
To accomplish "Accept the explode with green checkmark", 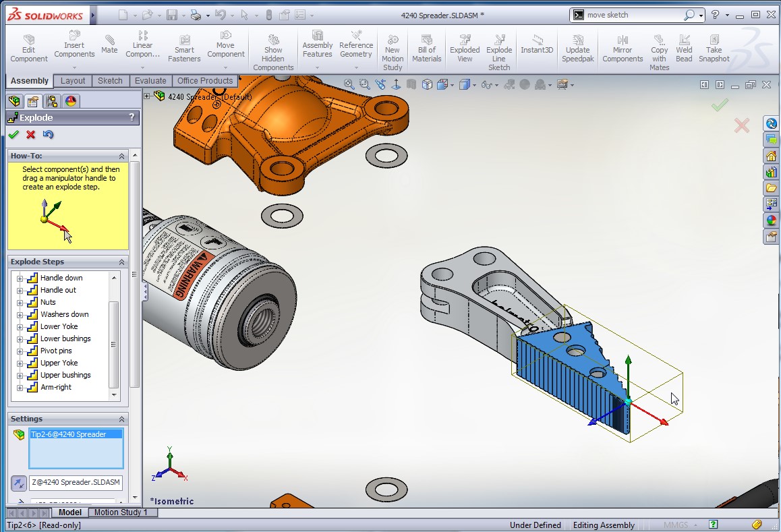I will click(13, 135).
